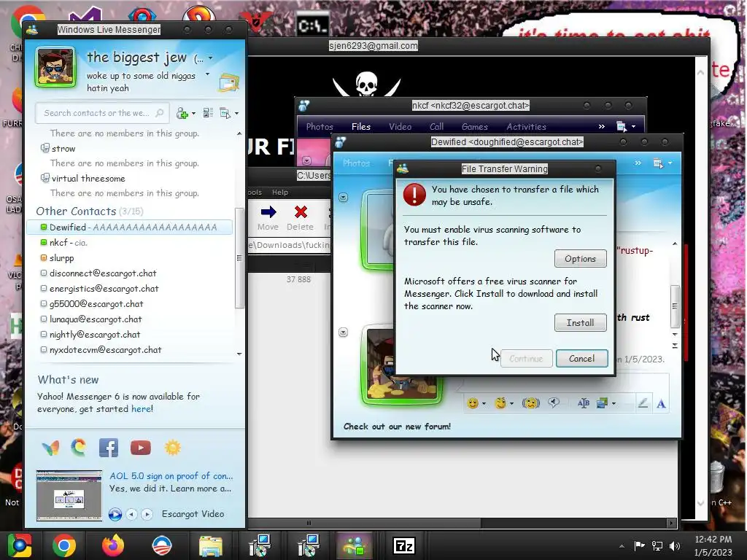This screenshot has height=560, width=747.
Task: Open Photos tab in Dewified window
Action: click(356, 163)
